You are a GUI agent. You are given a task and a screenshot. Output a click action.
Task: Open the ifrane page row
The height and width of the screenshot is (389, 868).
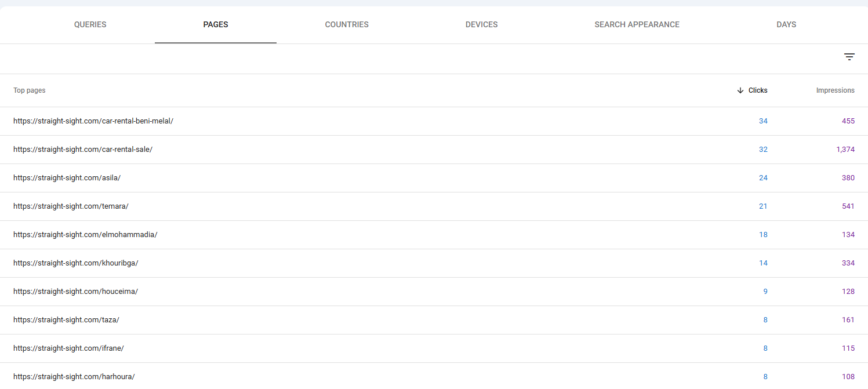434,348
